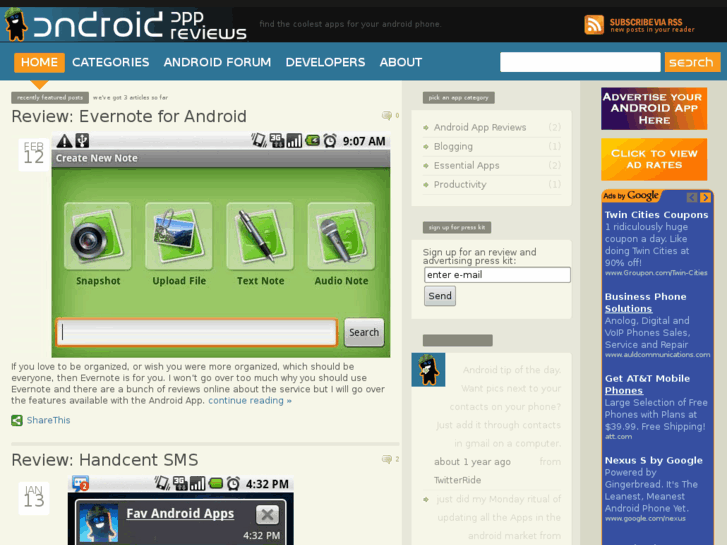The image size is (727, 545).
Task: Click the Android mascot logo in header
Action: (15, 24)
